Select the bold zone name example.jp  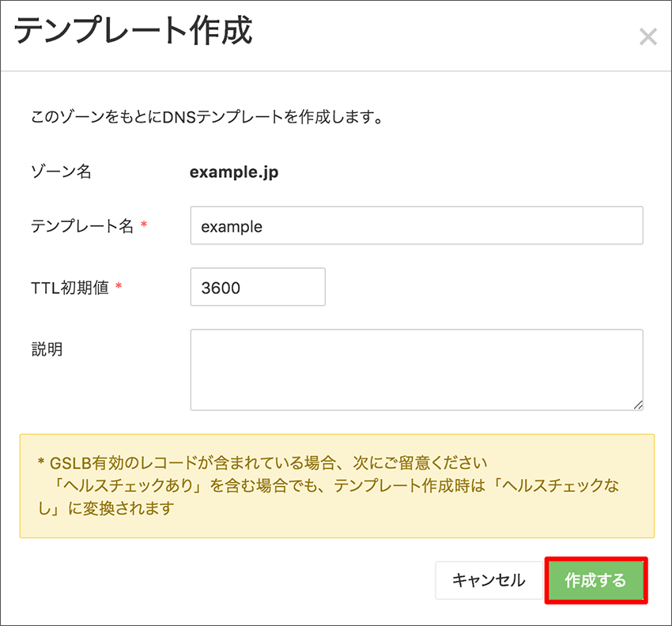(x=234, y=172)
